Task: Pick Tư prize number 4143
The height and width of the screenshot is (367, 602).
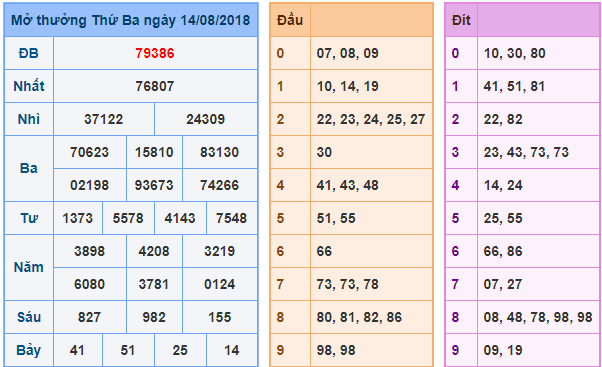Action: [180, 218]
